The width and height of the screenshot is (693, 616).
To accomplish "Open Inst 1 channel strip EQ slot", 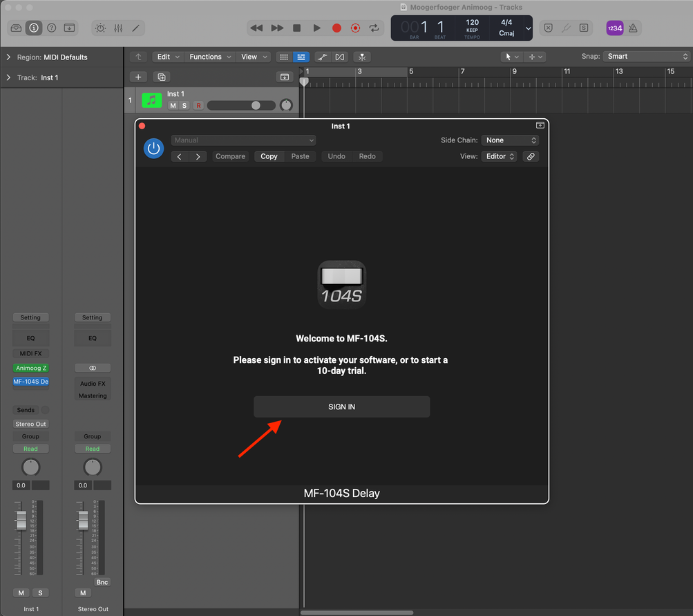I will pyautogui.click(x=30, y=338).
